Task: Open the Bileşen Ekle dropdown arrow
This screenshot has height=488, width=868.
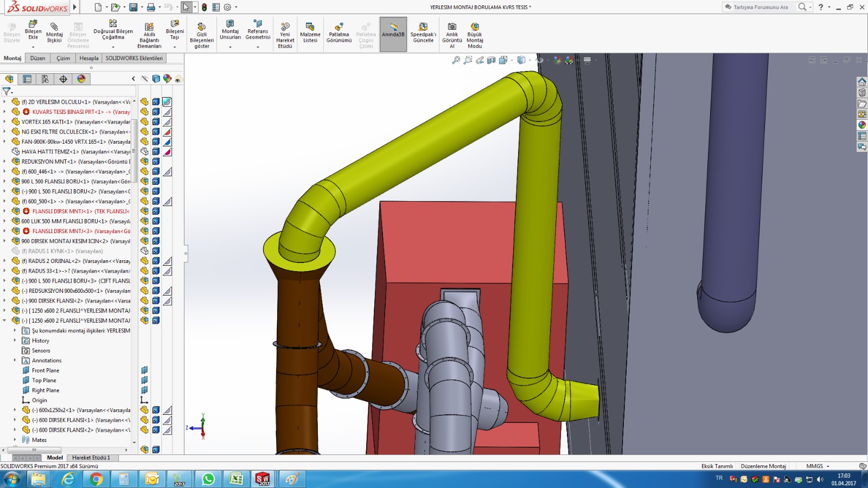Action: pos(33,47)
